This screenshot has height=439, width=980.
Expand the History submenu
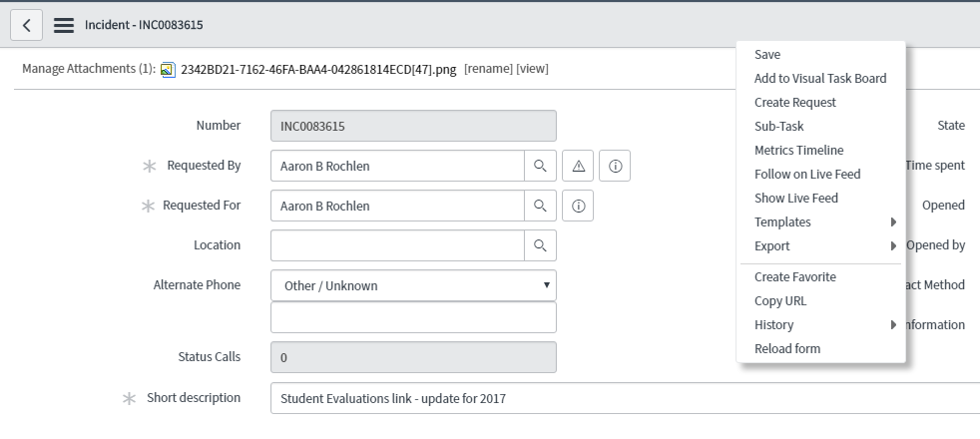pyautogui.click(x=821, y=324)
